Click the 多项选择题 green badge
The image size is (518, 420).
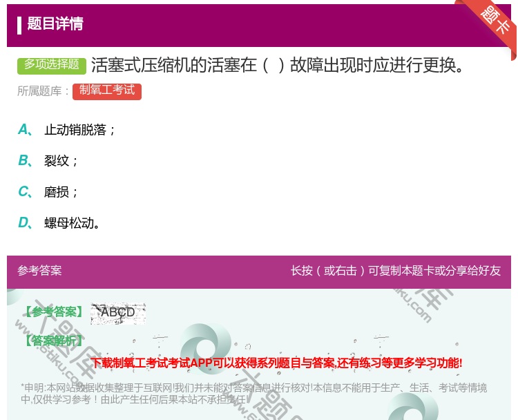click(x=52, y=65)
